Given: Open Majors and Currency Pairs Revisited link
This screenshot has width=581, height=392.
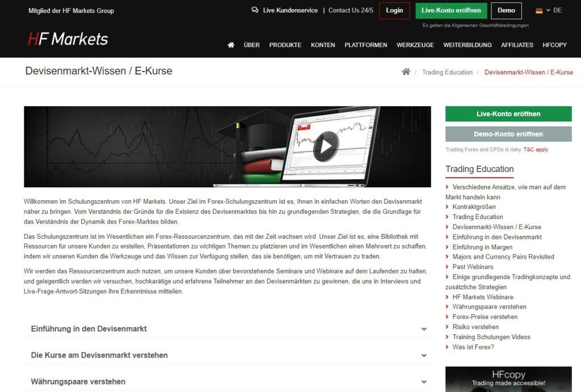Looking at the screenshot, I should tap(503, 257).
